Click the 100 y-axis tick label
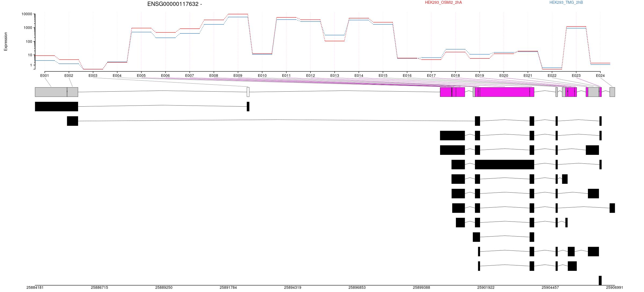 pos(29,42)
